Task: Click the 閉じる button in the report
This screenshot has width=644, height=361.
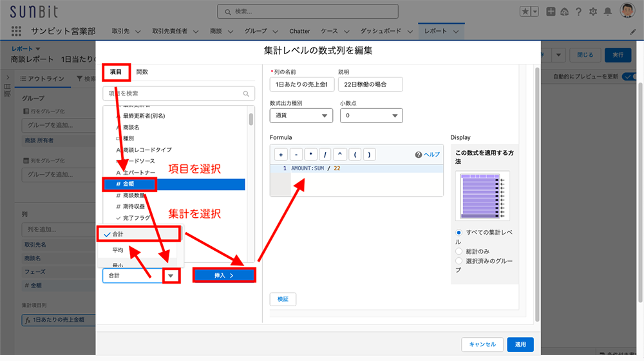Action: [585, 55]
